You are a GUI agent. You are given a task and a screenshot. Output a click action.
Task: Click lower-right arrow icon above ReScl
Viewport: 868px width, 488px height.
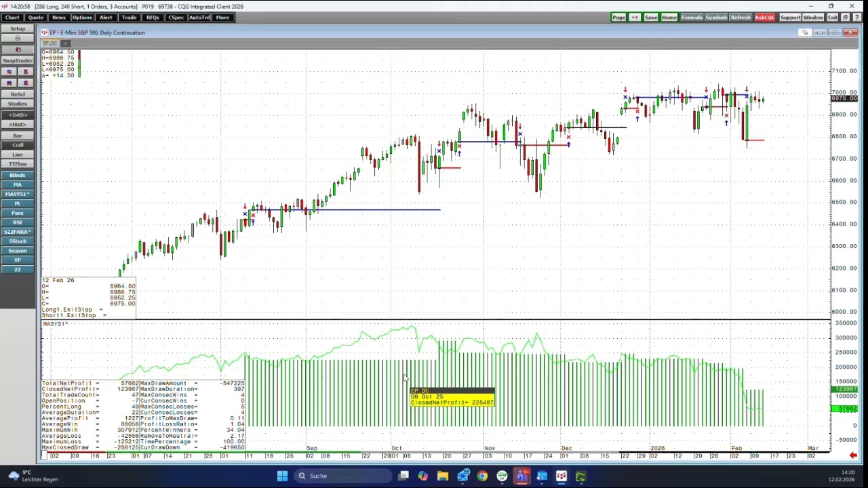(26, 83)
